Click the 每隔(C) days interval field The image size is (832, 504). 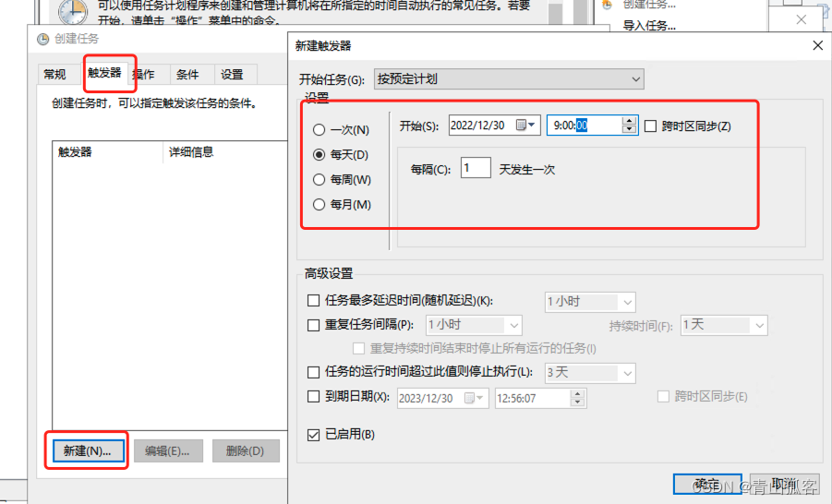point(476,168)
